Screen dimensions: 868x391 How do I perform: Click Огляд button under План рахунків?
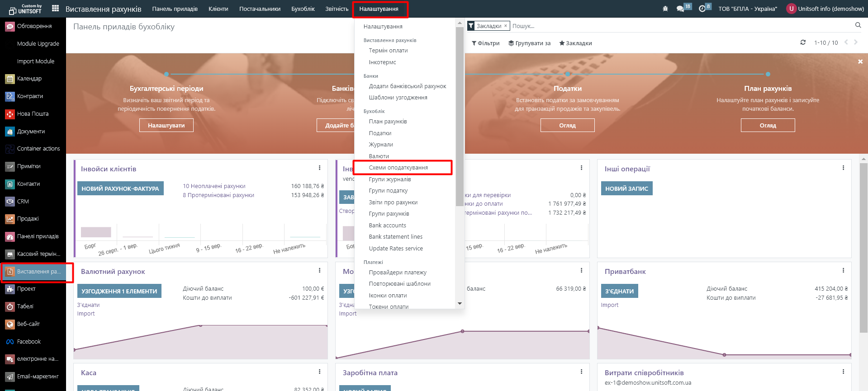coord(768,126)
